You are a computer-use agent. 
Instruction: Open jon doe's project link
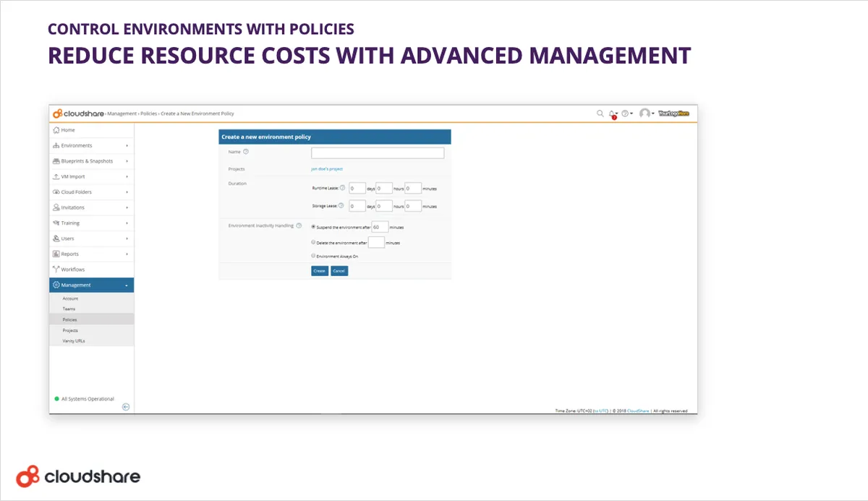click(327, 168)
